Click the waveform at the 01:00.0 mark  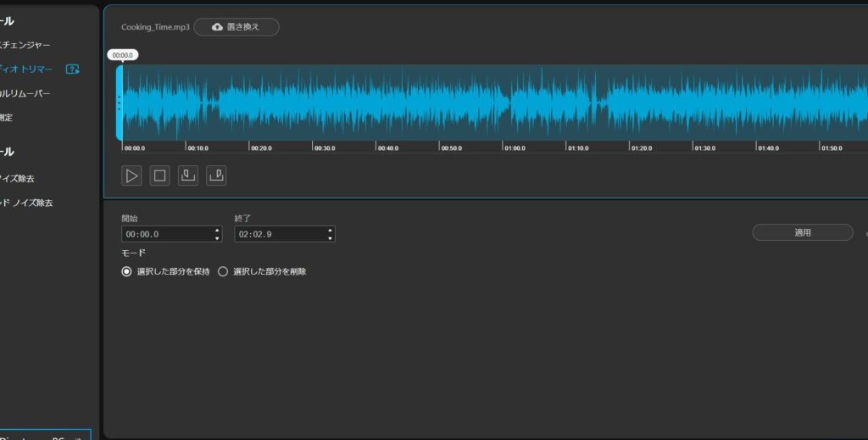pos(504,103)
